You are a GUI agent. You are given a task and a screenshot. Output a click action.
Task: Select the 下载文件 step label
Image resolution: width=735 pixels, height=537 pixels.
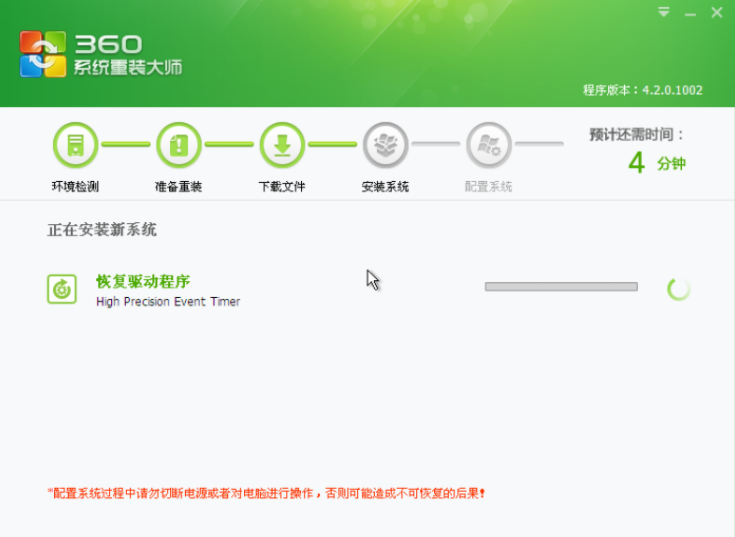point(282,187)
